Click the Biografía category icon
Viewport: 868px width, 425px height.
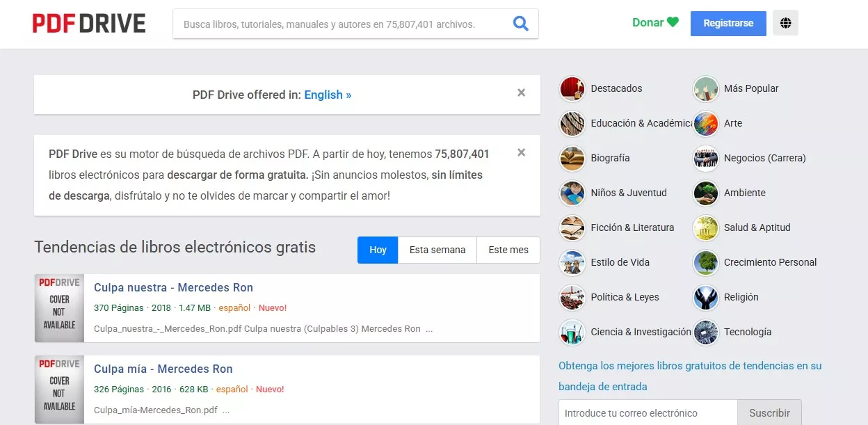pyautogui.click(x=572, y=158)
